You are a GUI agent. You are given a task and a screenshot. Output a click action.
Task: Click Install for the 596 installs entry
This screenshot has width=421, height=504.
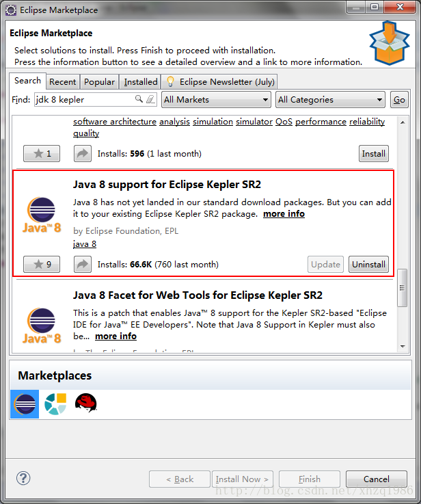pos(373,153)
